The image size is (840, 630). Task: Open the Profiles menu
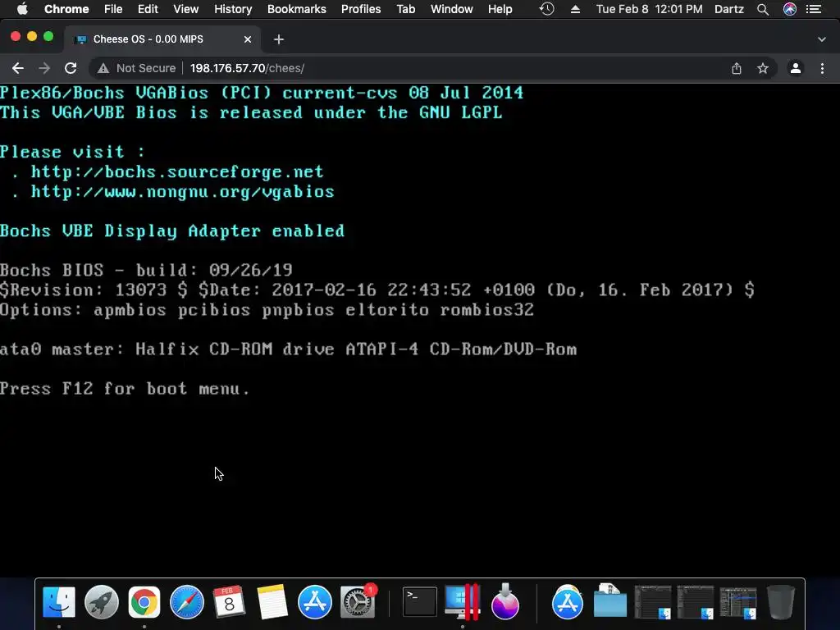pos(361,9)
